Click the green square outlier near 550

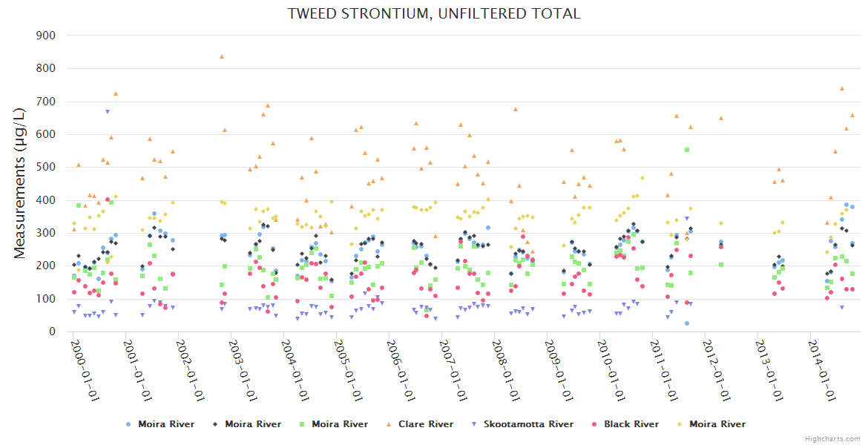687,150
